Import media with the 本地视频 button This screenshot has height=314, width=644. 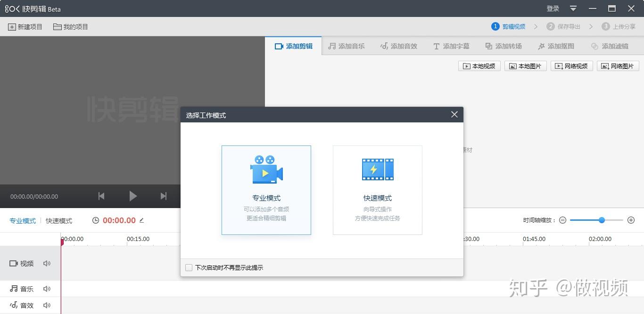coord(479,66)
